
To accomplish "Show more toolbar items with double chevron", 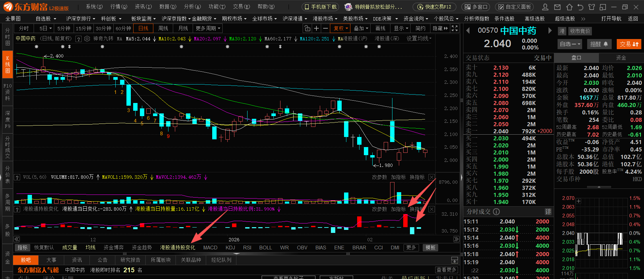I will pos(583,19).
